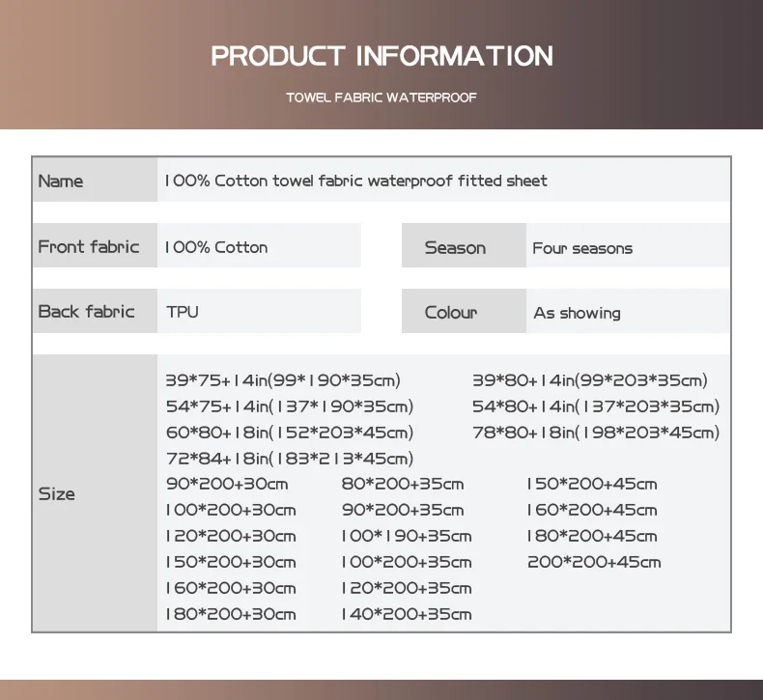Click the 100% Cotton front fabric value
763x700 pixels.
coord(216,247)
